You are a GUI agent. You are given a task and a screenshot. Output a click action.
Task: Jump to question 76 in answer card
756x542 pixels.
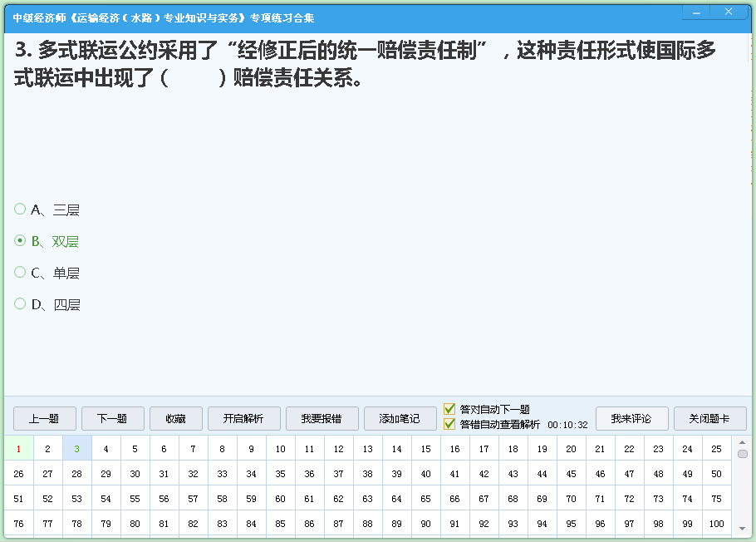[x=18, y=524]
